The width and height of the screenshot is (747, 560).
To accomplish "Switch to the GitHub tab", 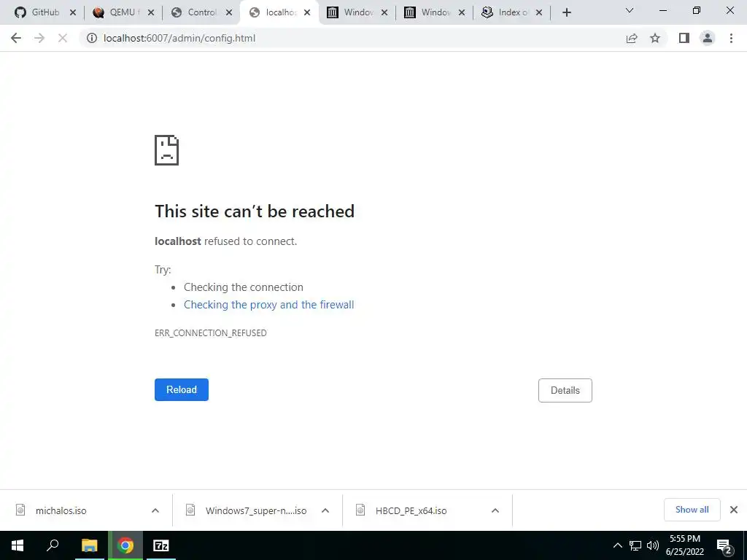I will click(x=45, y=12).
